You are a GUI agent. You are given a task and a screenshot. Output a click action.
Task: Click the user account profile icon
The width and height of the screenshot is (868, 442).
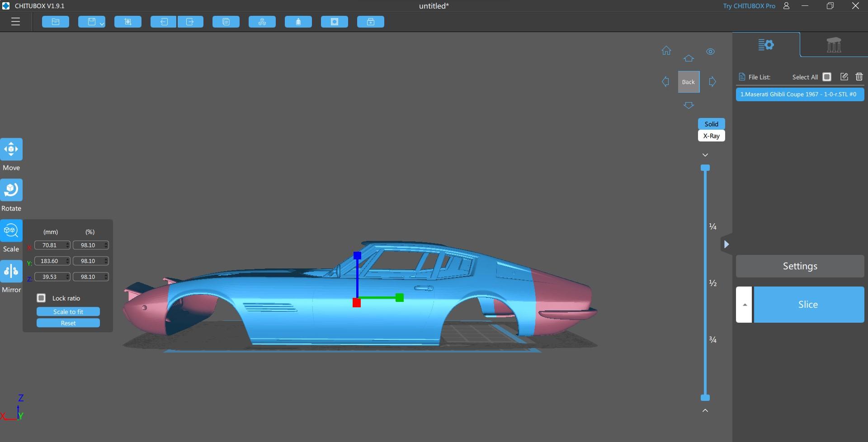click(x=787, y=6)
